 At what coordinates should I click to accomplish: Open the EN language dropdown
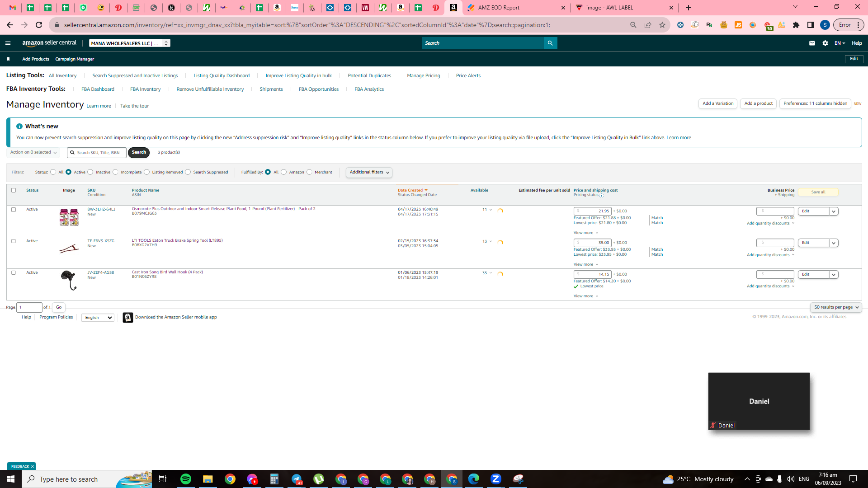point(840,43)
